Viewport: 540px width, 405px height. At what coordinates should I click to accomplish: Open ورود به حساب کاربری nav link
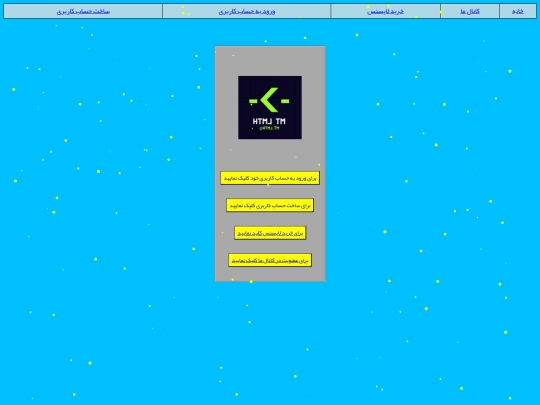pyautogui.click(x=247, y=11)
